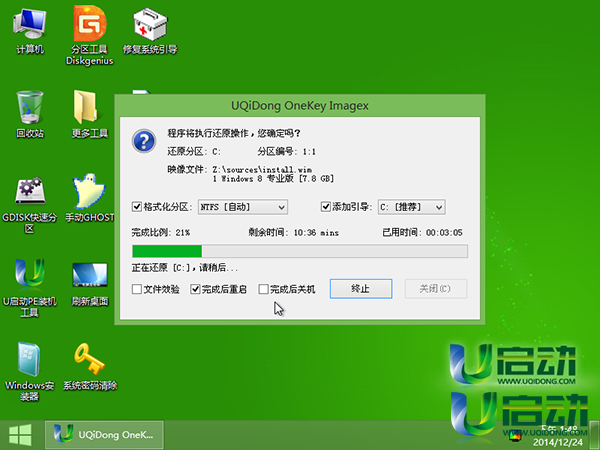Click the Z:\sources\install.wim path text
This screenshot has height=450, width=600.
[262, 170]
